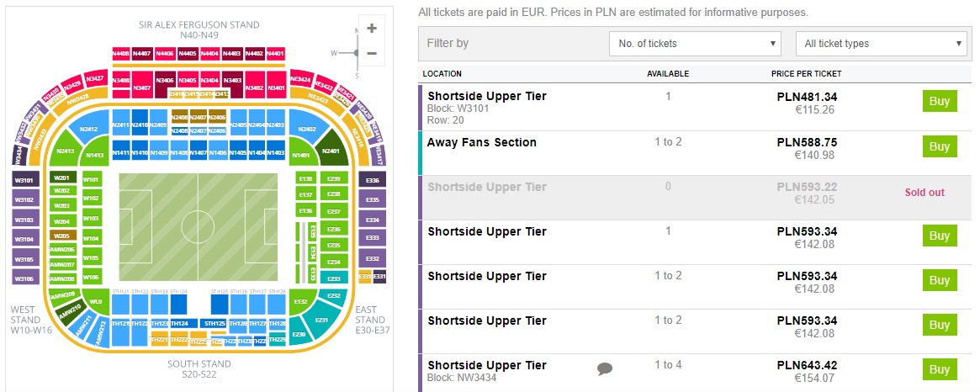Select block W3101 on the seating map

pyautogui.click(x=24, y=179)
